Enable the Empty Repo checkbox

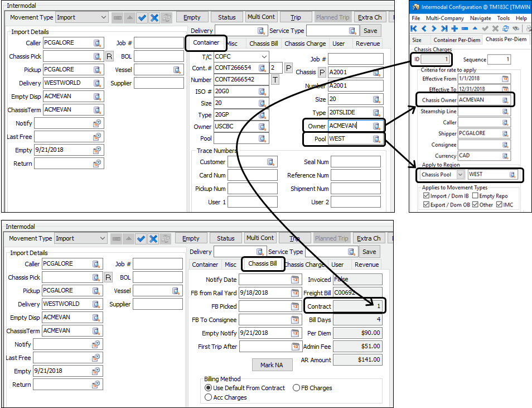point(475,196)
